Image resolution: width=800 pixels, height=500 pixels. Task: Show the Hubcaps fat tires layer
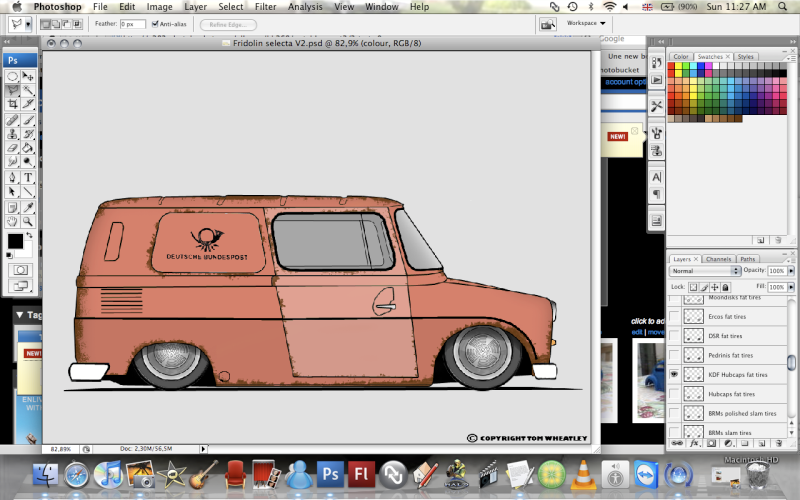(674, 394)
